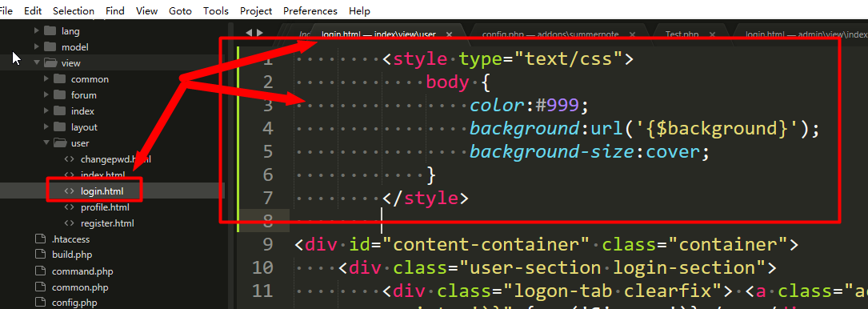This screenshot has height=309, width=868.
Task: Click line number 11 in gutter
Action: [262, 291]
